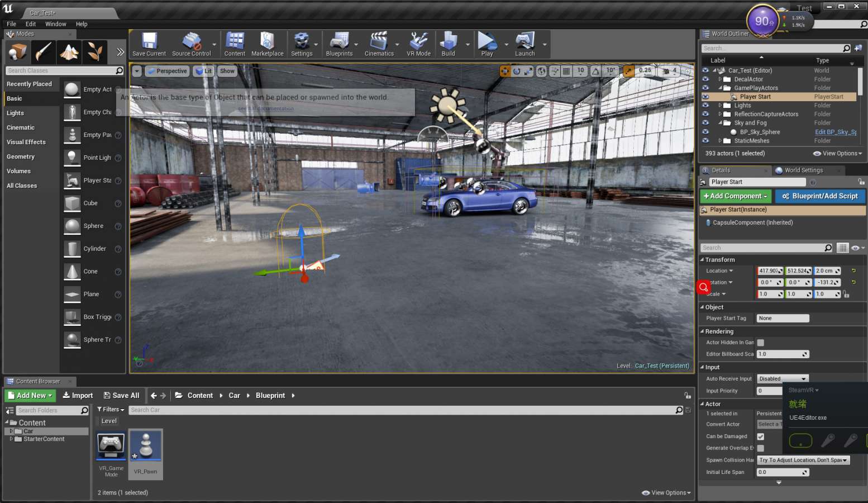Toggle visibility eye for Lights folder
The height and width of the screenshot is (503, 868).
pyautogui.click(x=705, y=106)
